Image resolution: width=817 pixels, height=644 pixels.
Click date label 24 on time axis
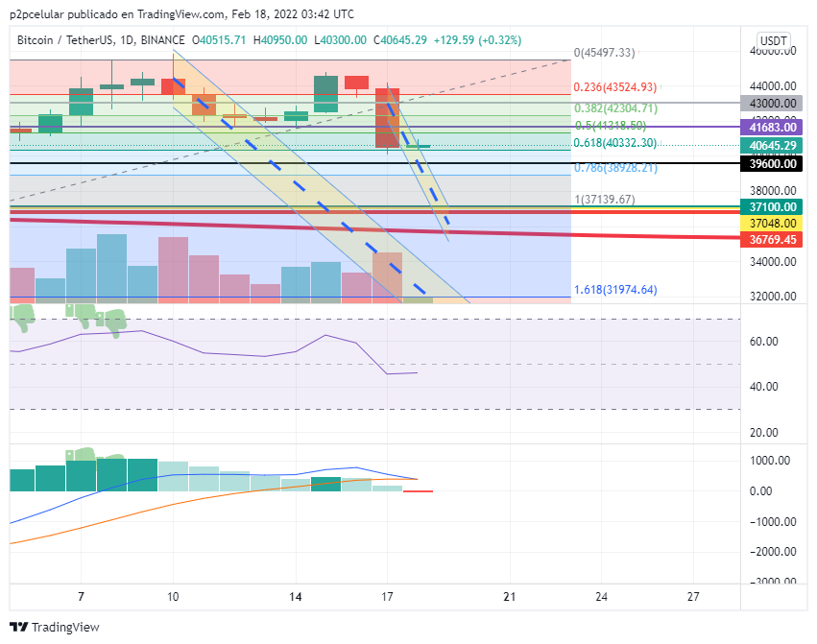pyautogui.click(x=601, y=597)
